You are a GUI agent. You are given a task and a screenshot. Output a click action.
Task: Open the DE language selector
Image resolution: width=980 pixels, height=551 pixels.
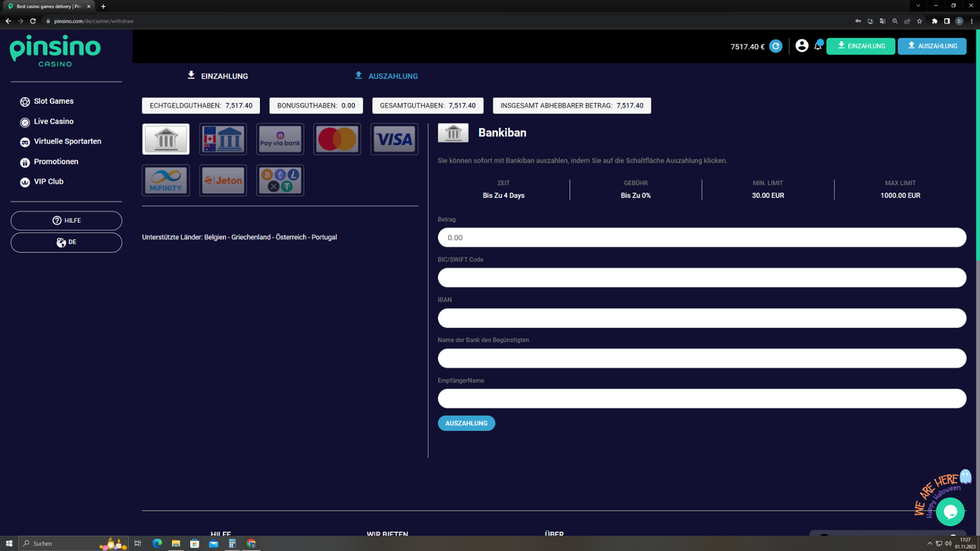66,242
